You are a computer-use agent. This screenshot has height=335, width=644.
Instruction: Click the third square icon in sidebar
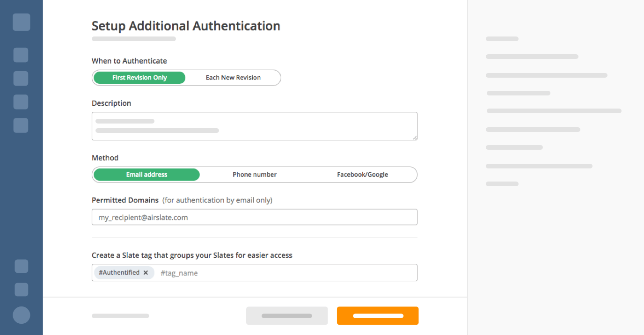(21, 78)
